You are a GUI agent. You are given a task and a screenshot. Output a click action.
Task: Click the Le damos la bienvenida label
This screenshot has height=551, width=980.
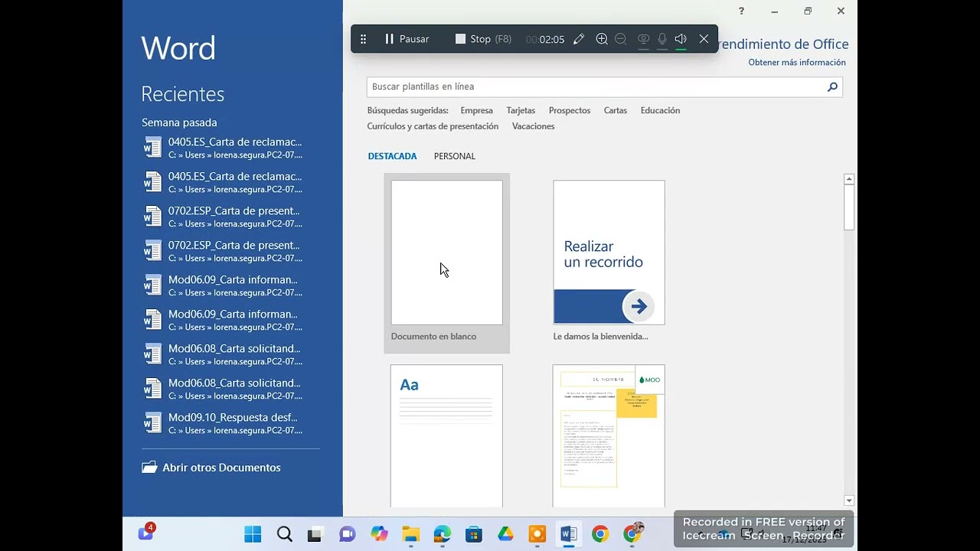tap(600, 337)
